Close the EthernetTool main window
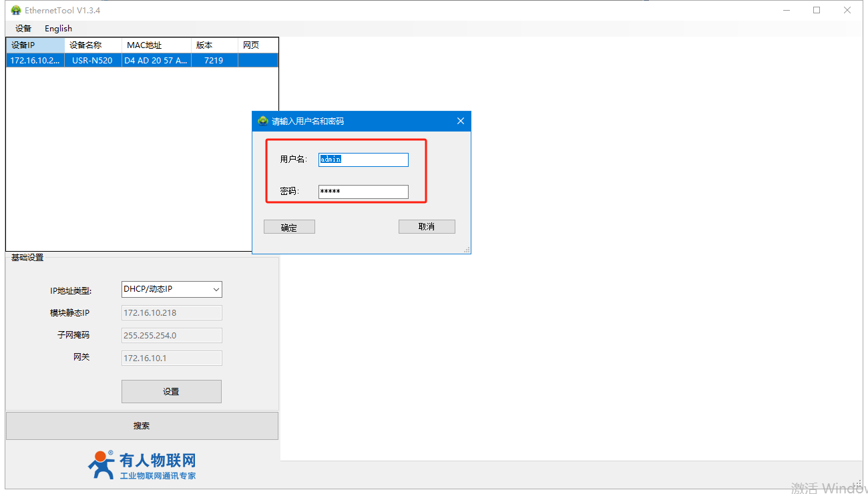The image size is (868, 494). point(847,10)
